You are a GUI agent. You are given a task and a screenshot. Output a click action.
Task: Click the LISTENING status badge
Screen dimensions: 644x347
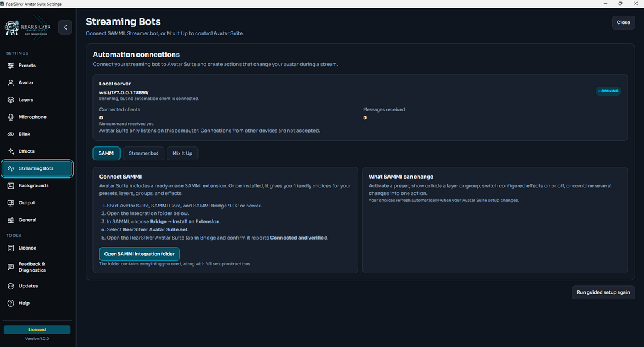pos(608,91)
